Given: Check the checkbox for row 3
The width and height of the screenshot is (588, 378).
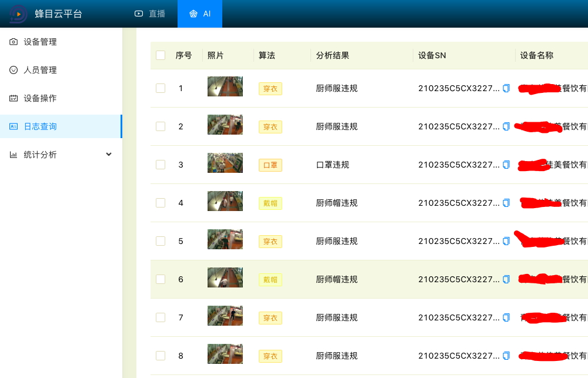Looking at the screenshot, I should [161, 165].
